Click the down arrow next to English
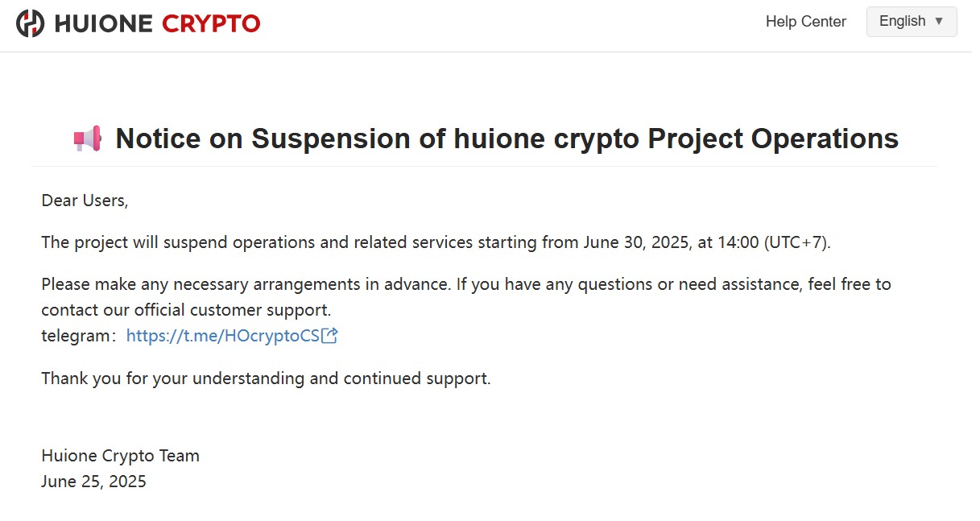Image resolution: width=980 pixels, height=521 pixels. click(x=938, y=22)
